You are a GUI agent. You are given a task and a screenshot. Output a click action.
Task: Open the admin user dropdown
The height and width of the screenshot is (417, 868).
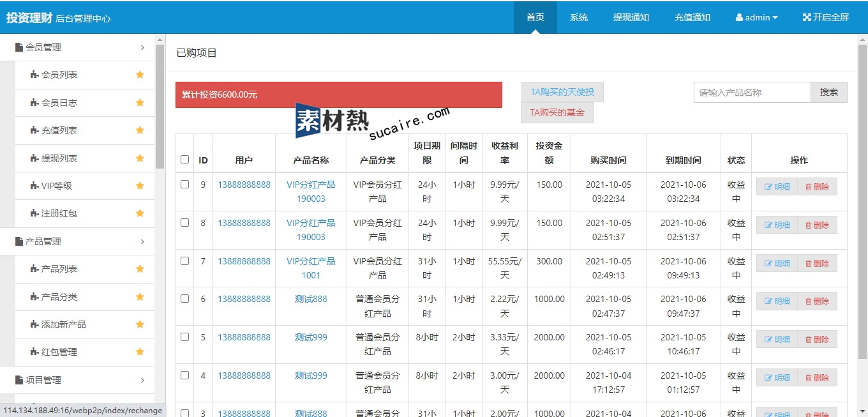coord(757,17)
